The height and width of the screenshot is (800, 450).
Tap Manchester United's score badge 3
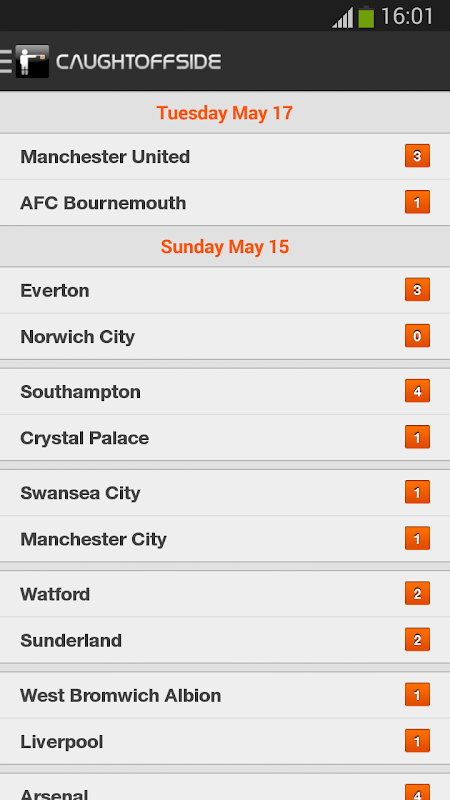pos(417,156)
